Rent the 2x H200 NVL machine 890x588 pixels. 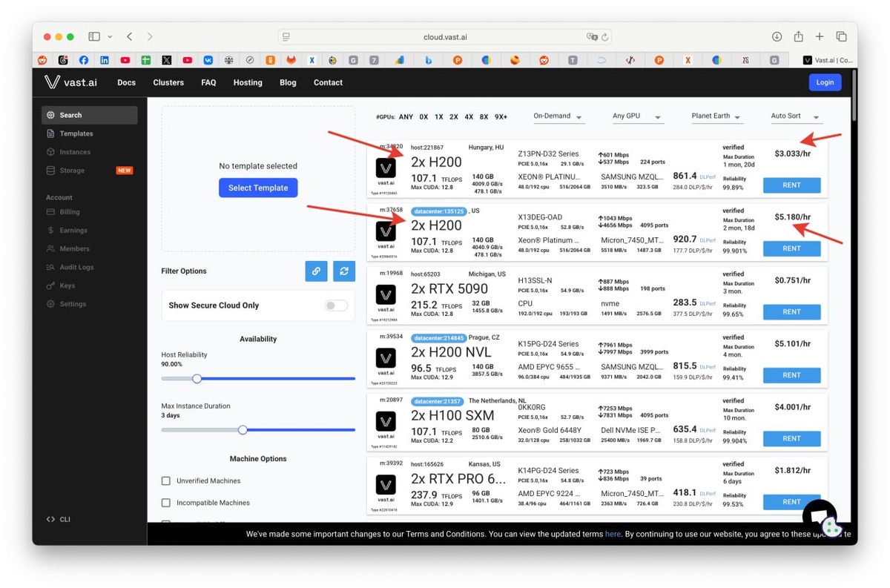[x=791, y=375]
